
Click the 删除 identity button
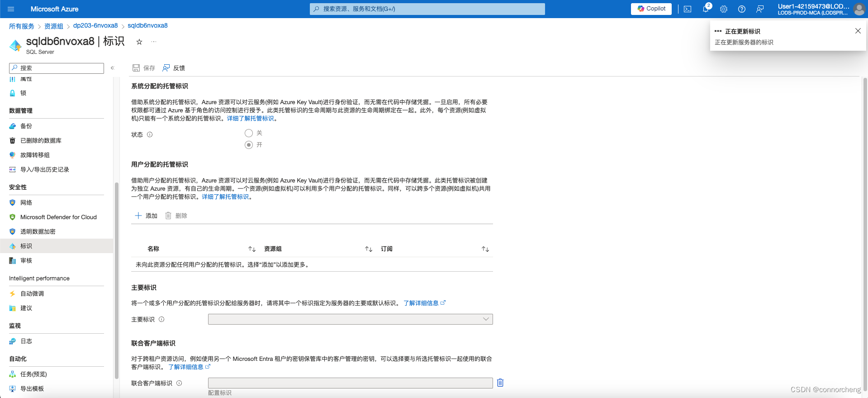pyautogui.click(x=176, y=216)
